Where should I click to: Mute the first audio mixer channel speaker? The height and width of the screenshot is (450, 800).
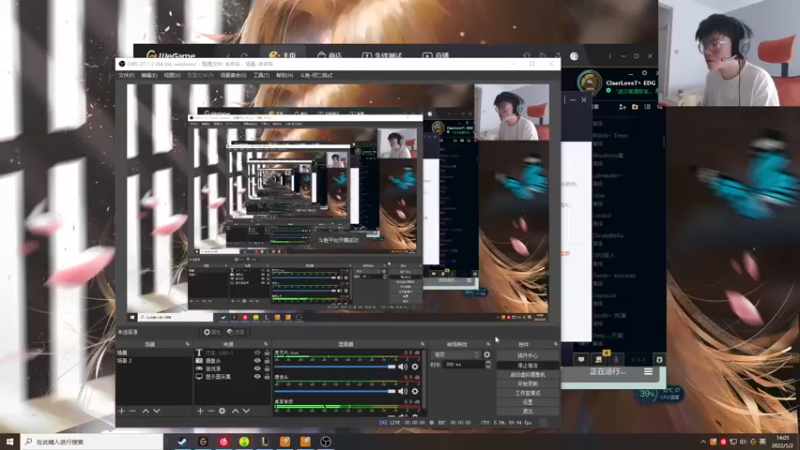coord(403,367)
